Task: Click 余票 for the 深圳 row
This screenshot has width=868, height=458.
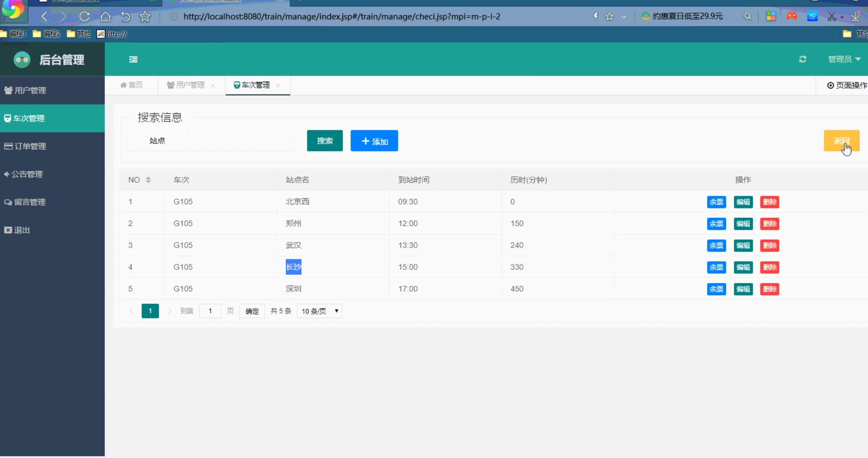Action: tap(717, 290)
